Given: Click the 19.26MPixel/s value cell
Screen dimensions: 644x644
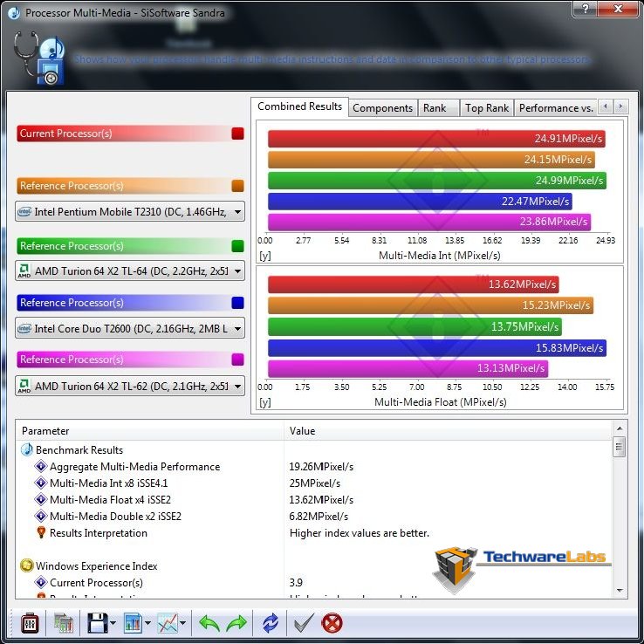Looking at the screenshot, I should [x=321, y=467].
